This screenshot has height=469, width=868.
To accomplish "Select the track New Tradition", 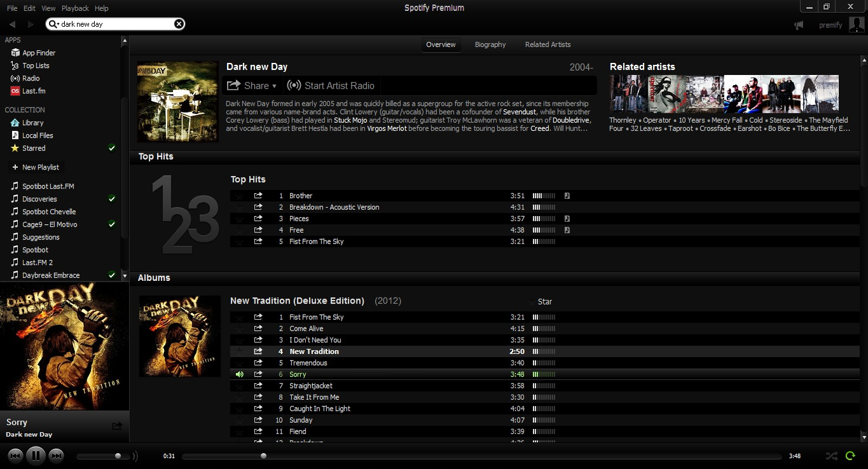I will pos(545,351).
